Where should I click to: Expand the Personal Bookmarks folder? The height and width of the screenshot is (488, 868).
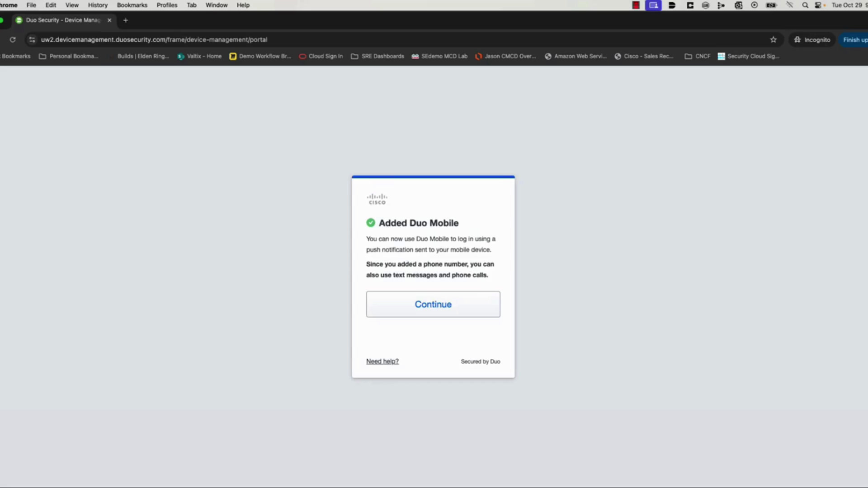(x=69, y=56)
